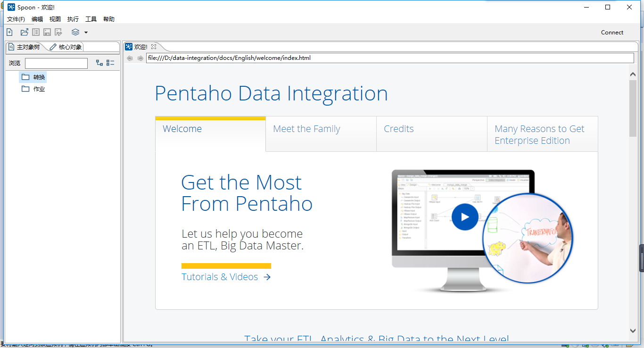Click the presenter circular thumbnail image

(528, 238)
